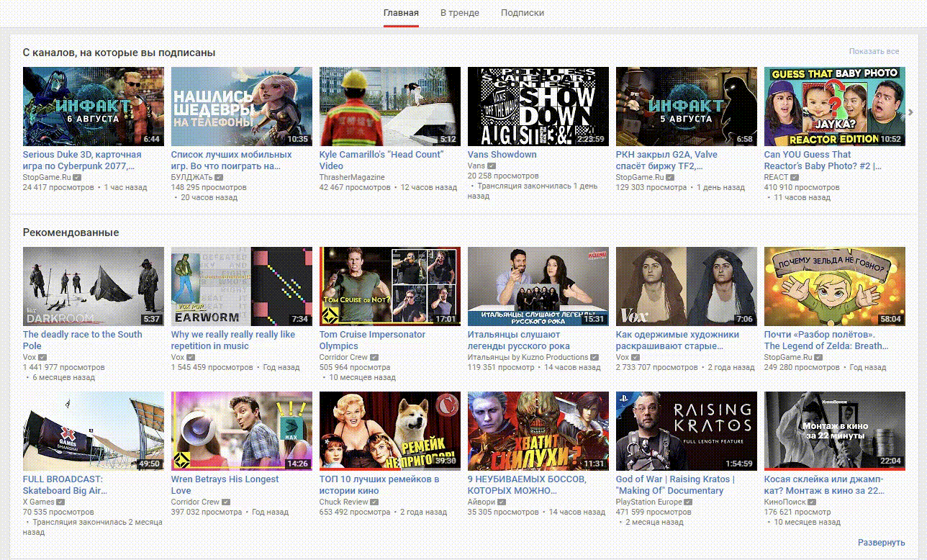Open Vans channel link

(476, 166)
